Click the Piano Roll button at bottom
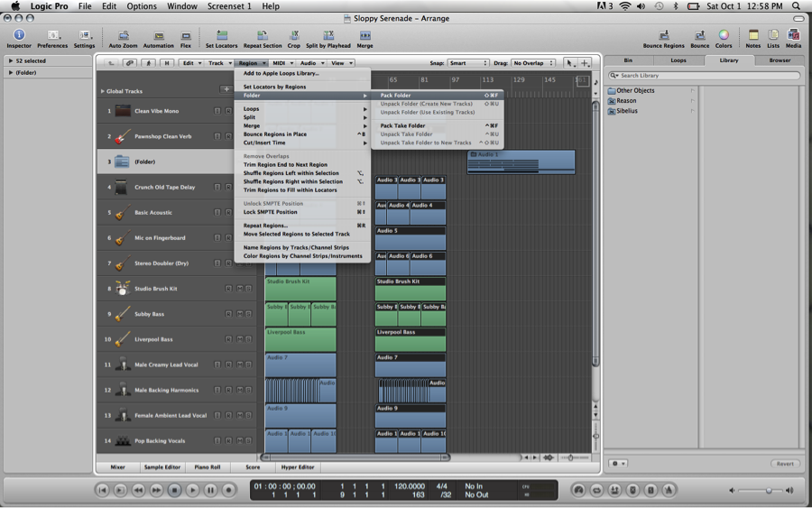This screenshot has width=812, height=508. pos(208,467)
